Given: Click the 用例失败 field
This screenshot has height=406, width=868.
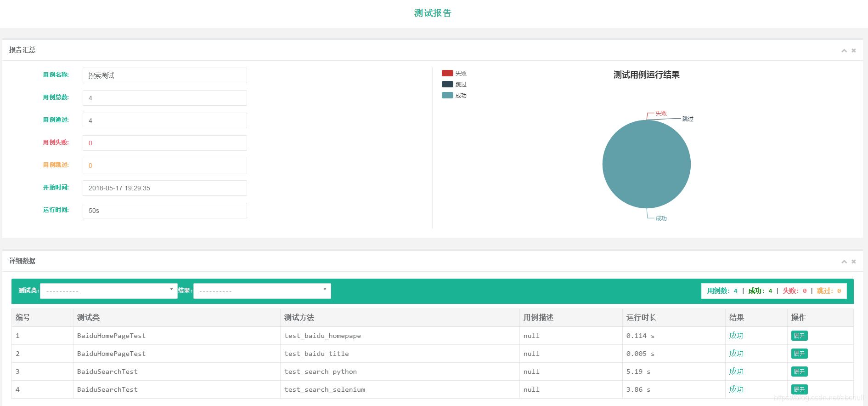Looking at the screenshot, I should (x=165, y=143).
